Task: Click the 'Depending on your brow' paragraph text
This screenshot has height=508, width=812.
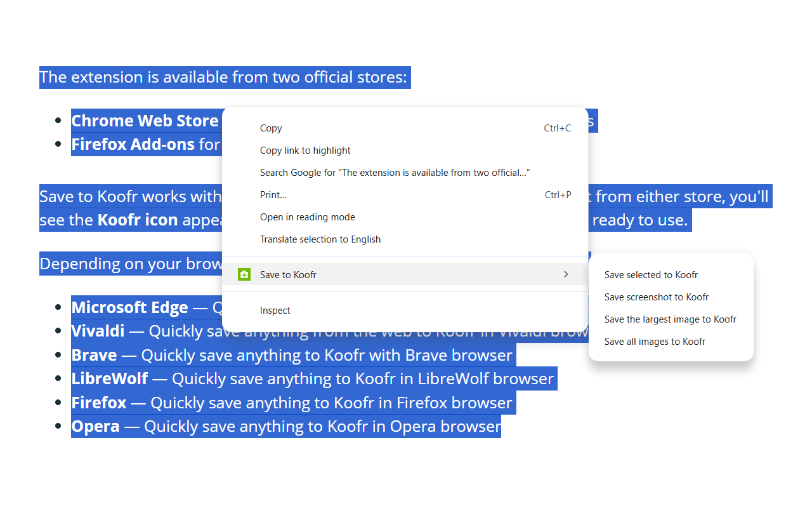Action: click(131, 264)
